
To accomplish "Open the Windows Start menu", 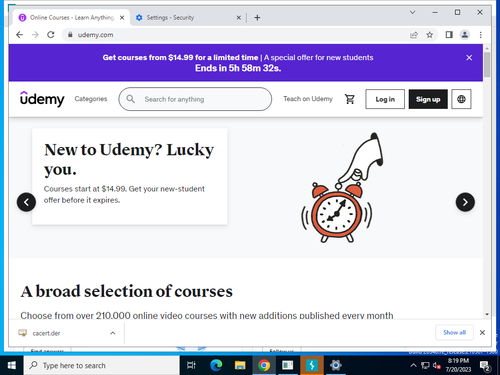I will point(11,365).
